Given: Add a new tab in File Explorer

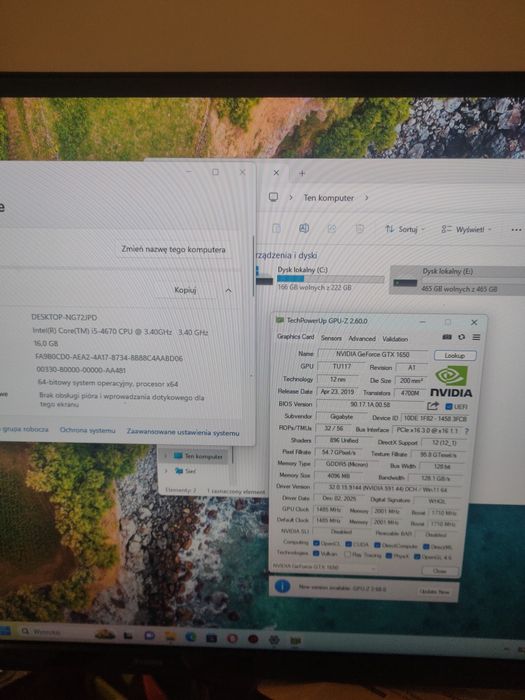Looking at the screenshot, I should [x=302, y=173].
